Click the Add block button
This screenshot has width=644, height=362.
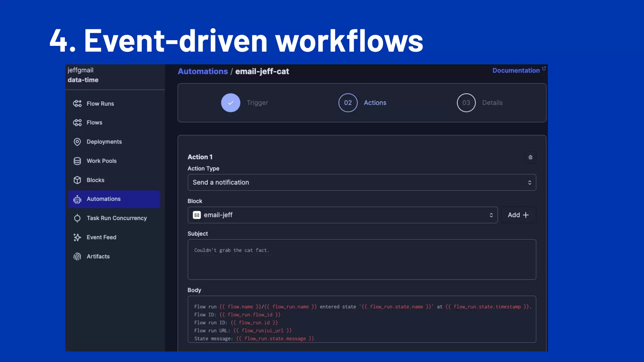click(518, 215)
